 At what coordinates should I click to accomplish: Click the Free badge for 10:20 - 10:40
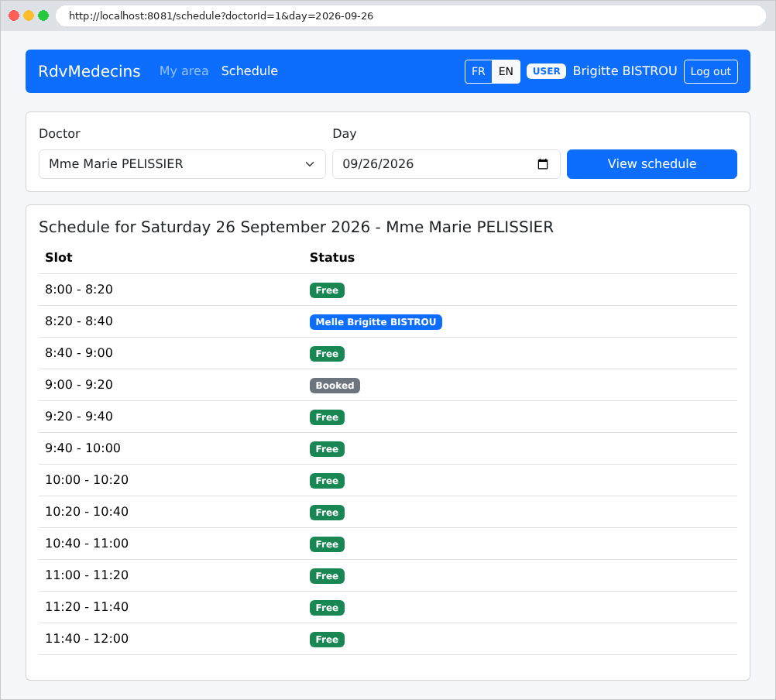327,512
